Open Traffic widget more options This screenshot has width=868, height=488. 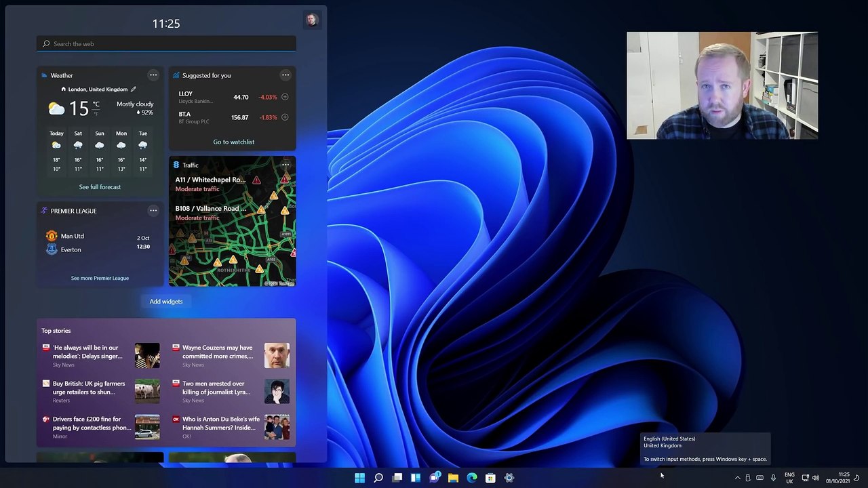(285, 165)
